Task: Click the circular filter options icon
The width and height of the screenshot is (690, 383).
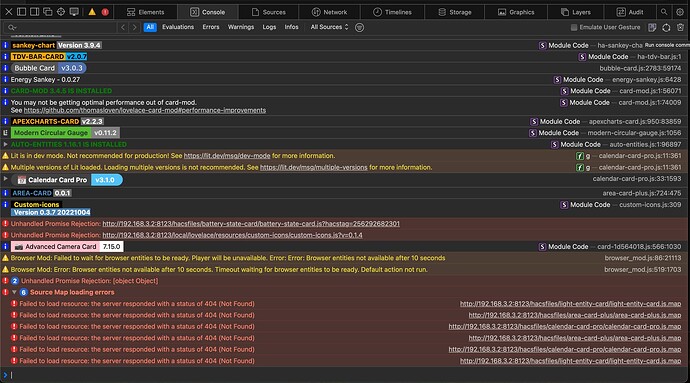Action: [x=359, y=28]
